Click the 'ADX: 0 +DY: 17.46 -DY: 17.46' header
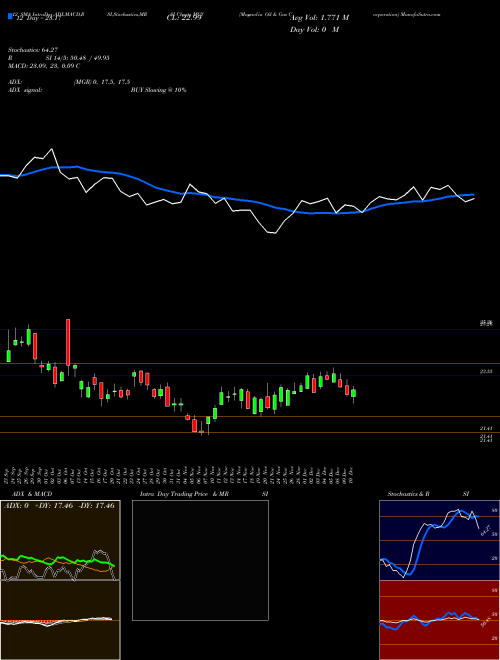 (x=59, y=506)
